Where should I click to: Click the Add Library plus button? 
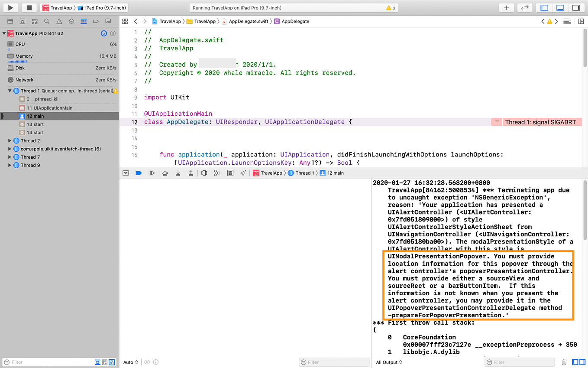(506, 8)
